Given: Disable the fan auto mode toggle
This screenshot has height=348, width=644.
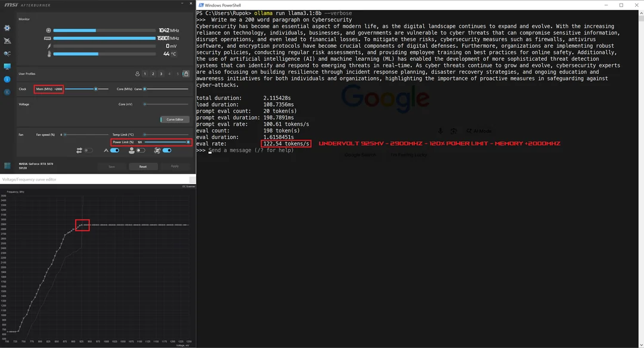Looking at the screenshot, I should tap(114, 151).
